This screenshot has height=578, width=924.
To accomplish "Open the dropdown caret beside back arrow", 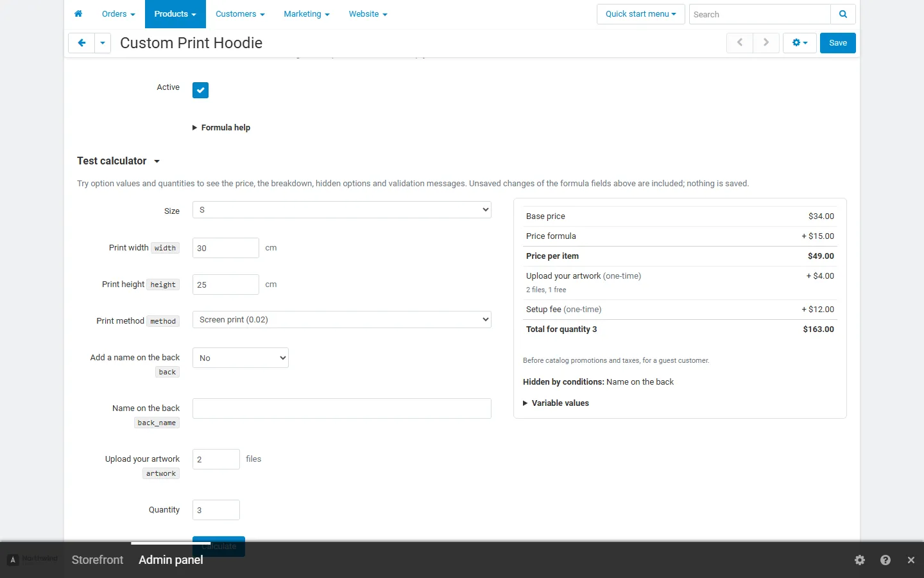I will (x=103, y=43).
